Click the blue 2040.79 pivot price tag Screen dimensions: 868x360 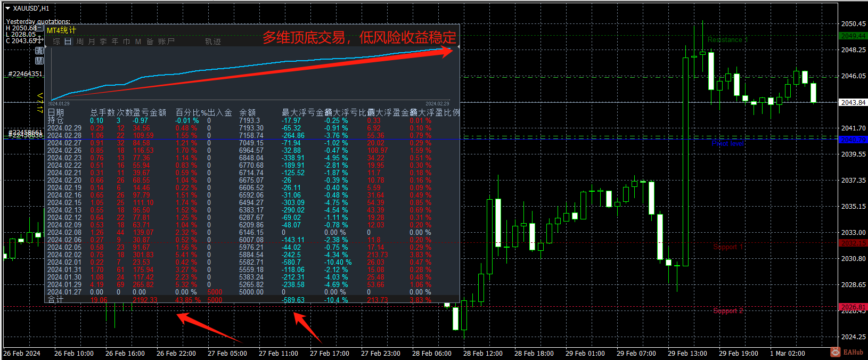click(853, 140)
